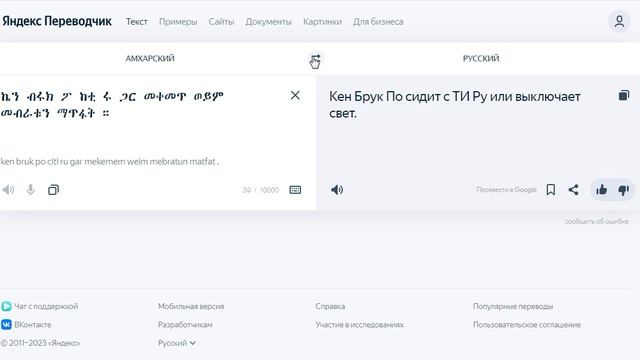Switch to the Документы tab

(269, 22)
